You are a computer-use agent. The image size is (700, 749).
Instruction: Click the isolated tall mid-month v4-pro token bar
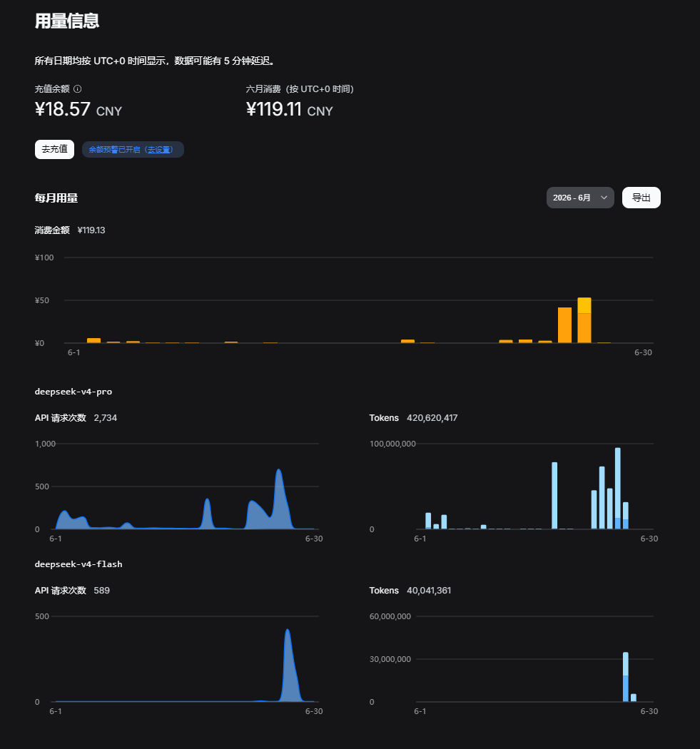tap(554, 495)
